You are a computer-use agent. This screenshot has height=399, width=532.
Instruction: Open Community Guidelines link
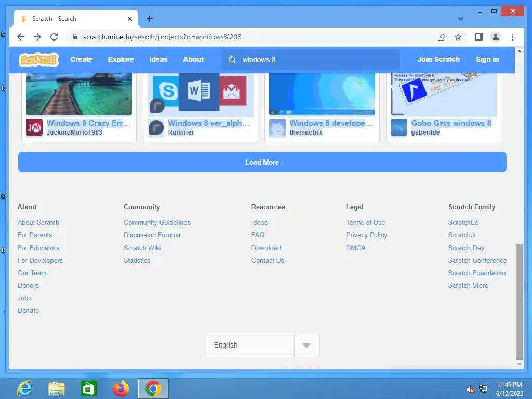point(157,222)
